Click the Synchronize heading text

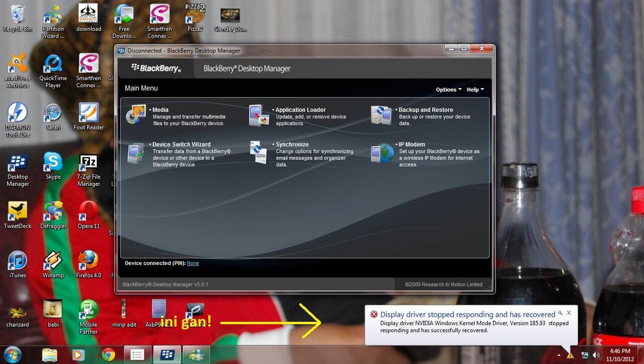[x=292, y=144]
